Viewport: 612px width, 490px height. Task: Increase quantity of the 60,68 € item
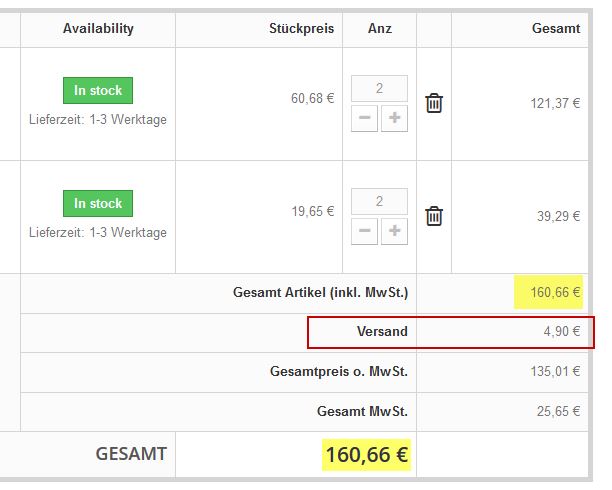click(x=394, y=119)
